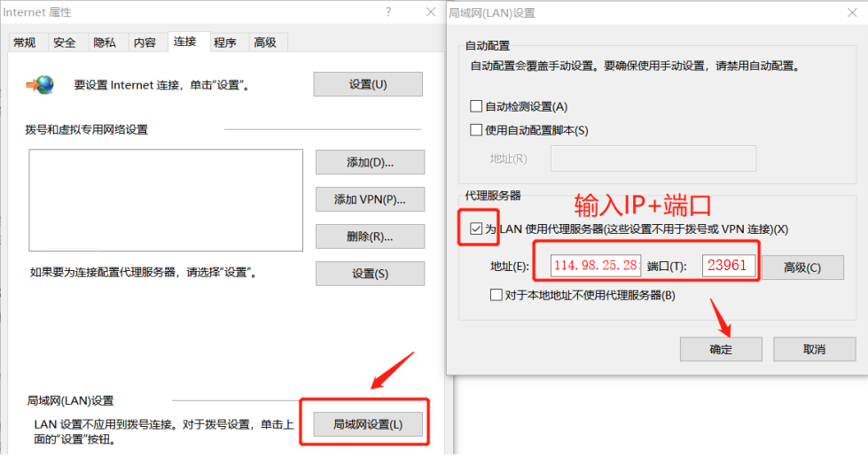Close the Internet 属性 dialog
Image resolution: width=868 pixels, height=457 pixels.
coord(431,12)
